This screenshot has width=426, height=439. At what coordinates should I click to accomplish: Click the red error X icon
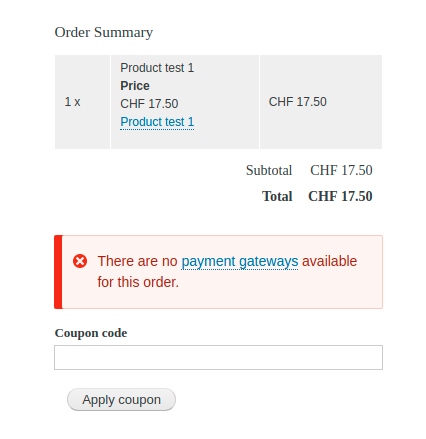point(80,261)
